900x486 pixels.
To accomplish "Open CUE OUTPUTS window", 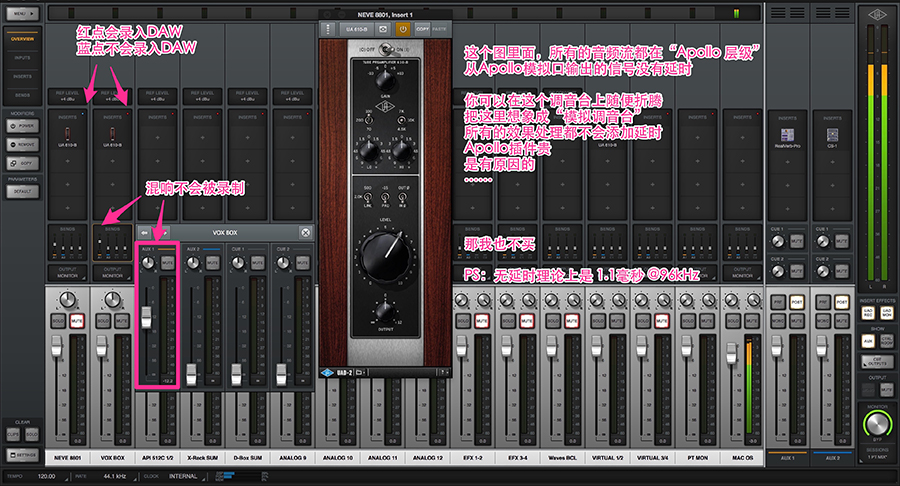I will (x=877, y=361).
